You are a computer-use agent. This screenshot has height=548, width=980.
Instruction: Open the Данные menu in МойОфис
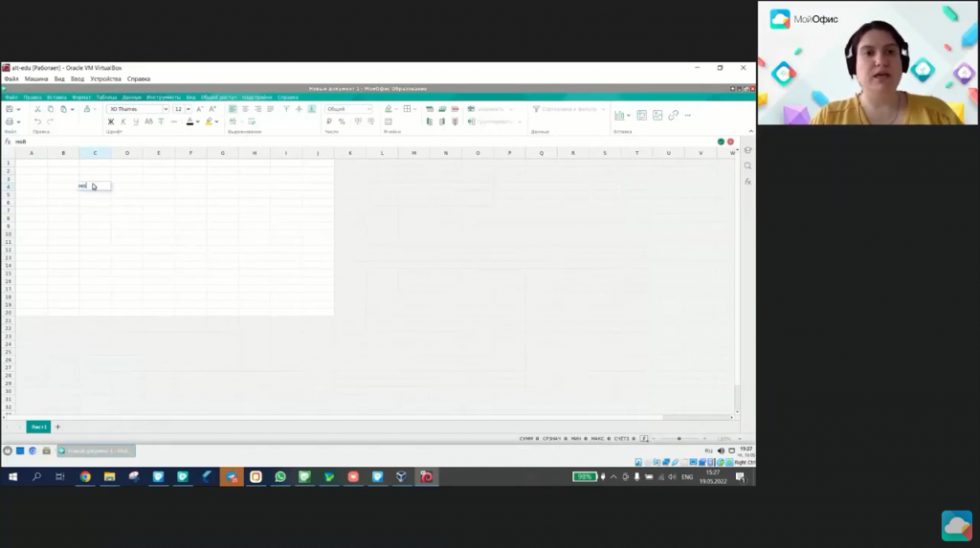point(132,98)
